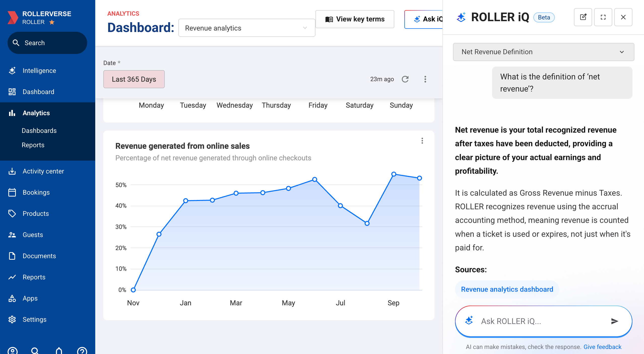Click the help question mark icon

coord(82,350)
